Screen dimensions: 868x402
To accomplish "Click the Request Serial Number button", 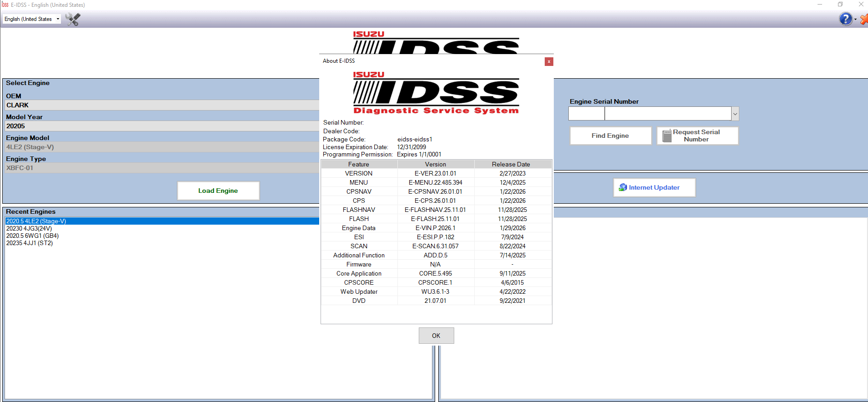I will click(x=697, y=136).
